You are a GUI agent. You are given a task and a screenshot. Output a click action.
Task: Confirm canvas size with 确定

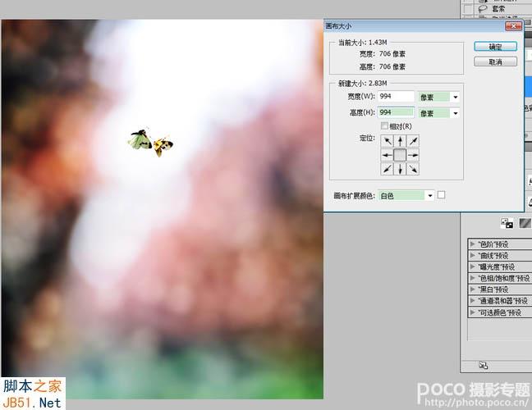pyautogui.click(x=495, y=47)
